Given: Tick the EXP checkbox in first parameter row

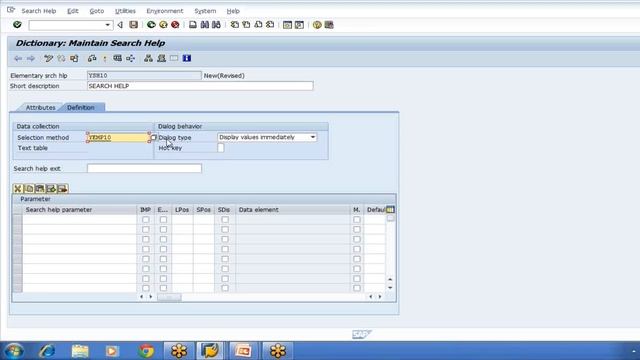Looking at the screenshot, I should (163, 220).
